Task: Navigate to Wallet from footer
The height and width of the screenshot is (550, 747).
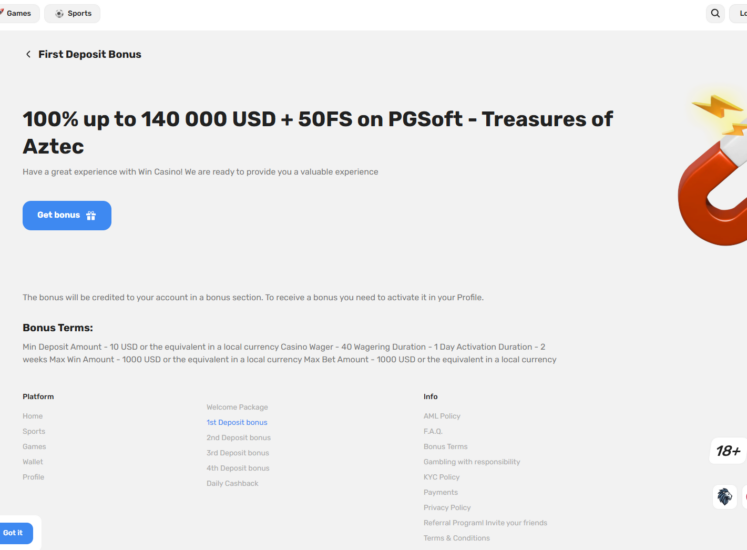Action: pos(33,462)
